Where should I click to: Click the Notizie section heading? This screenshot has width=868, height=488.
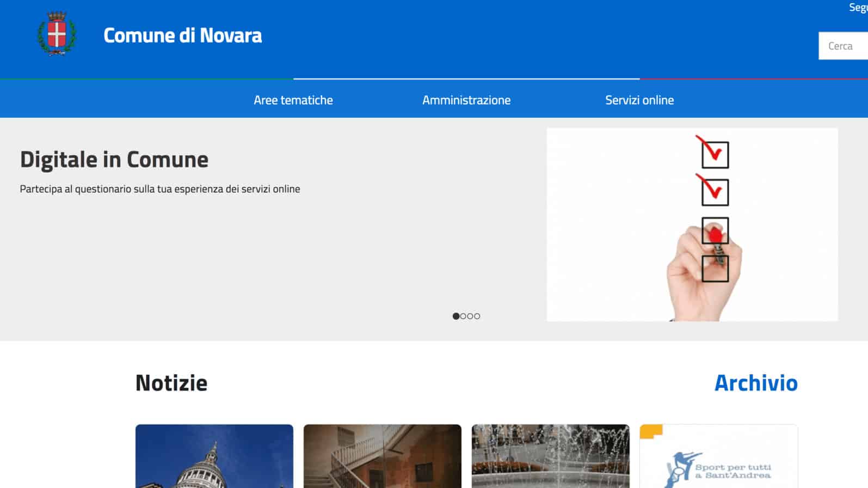click(171, 383)
